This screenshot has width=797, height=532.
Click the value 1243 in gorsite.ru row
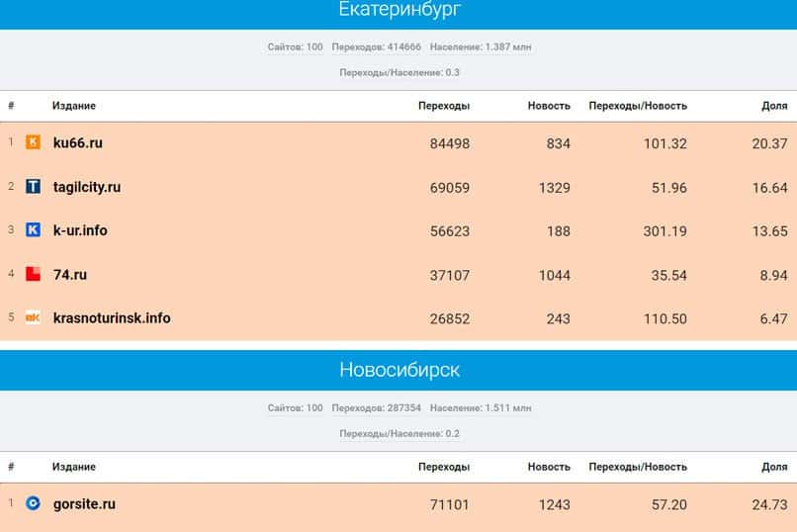point(555,505)
